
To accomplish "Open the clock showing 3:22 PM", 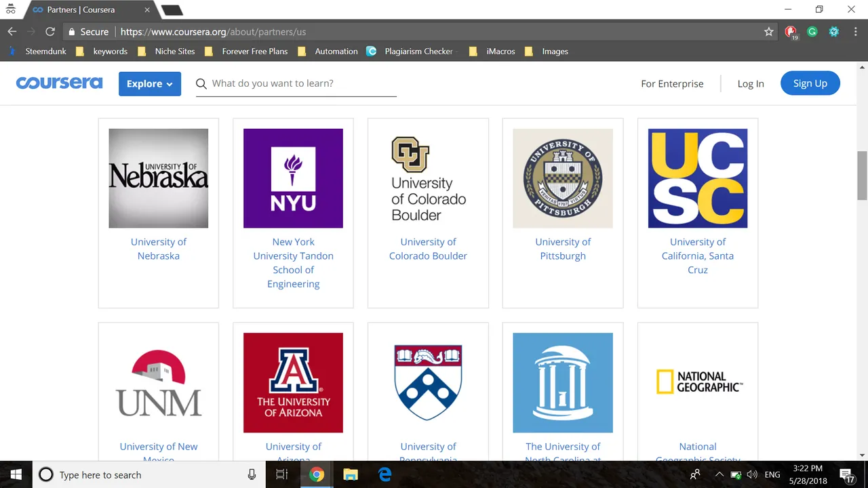I will point(807,475).
